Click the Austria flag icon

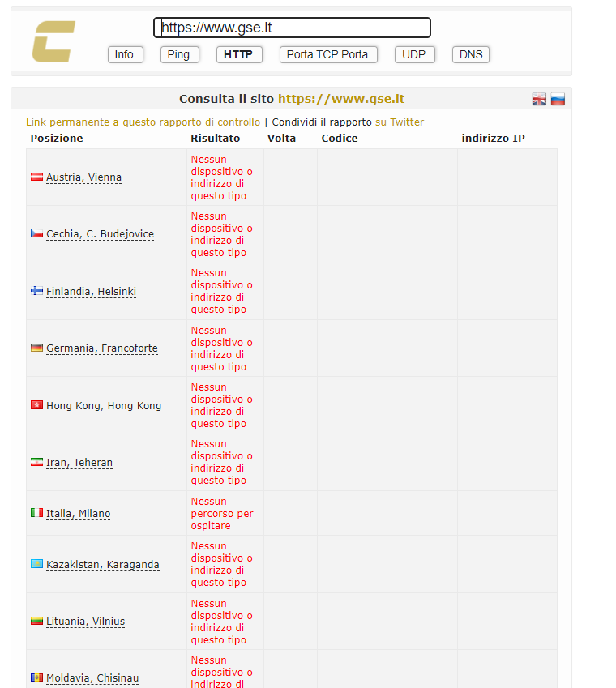pyautogui.click(x=36, y=177)
